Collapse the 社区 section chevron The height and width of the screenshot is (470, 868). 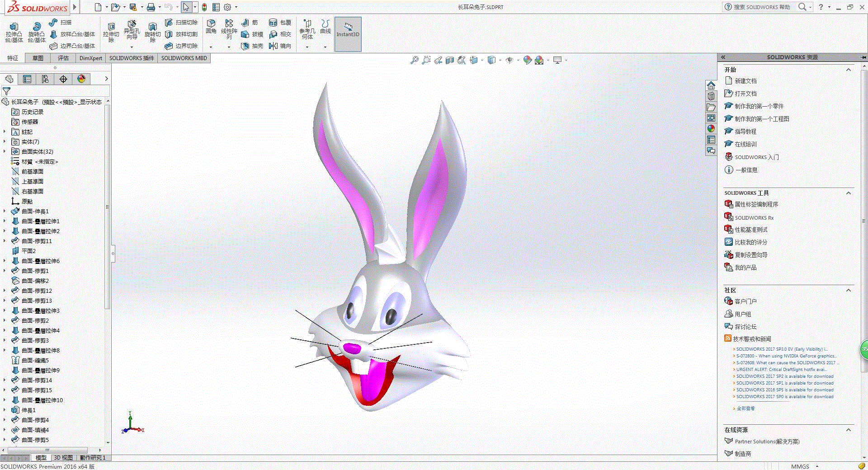[x=849, y=290]
